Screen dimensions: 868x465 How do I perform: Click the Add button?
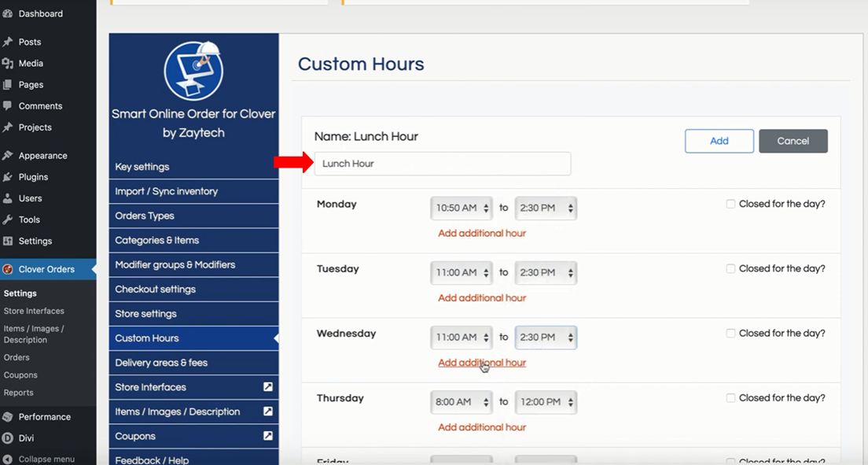click(x=719, y=142)
